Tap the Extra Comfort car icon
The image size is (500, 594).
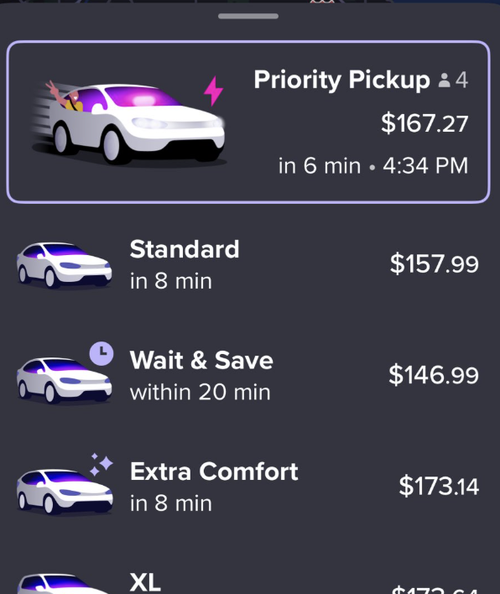pyautogui.click(x=64, y=491)
